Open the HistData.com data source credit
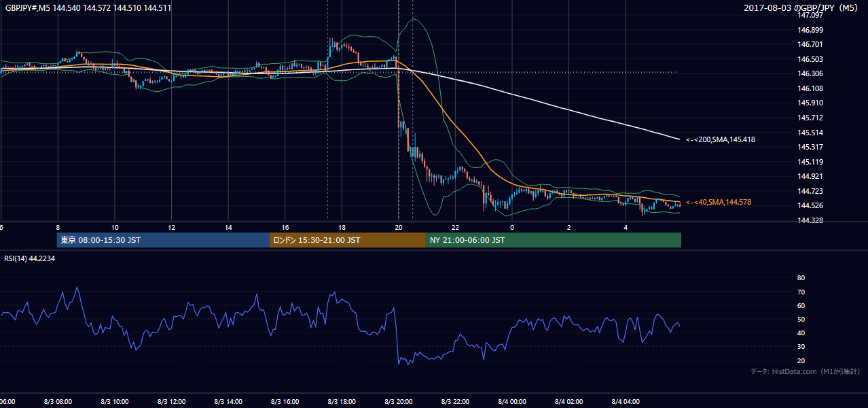Image resolution: width=868 pixels, height=408 pixels. [806, 371]
